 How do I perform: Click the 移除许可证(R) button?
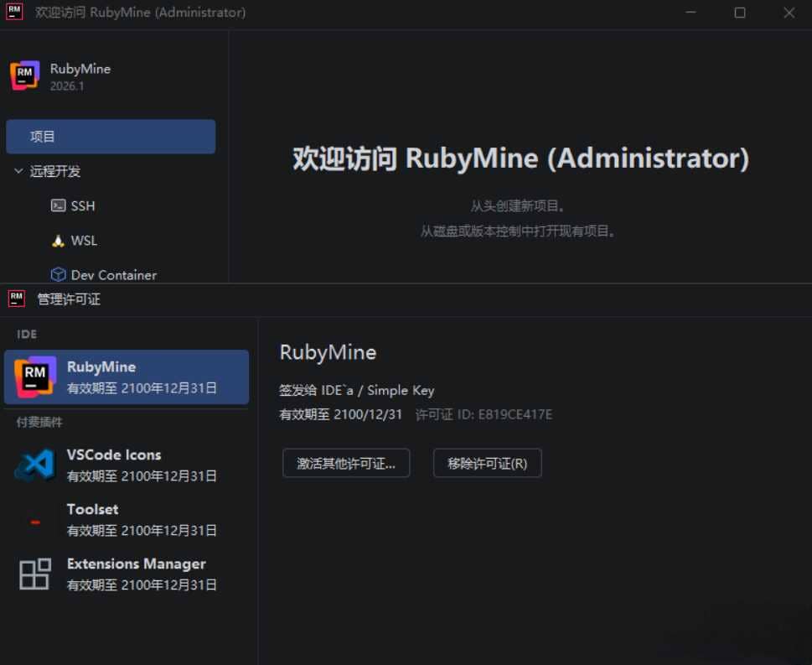[487, 463]
